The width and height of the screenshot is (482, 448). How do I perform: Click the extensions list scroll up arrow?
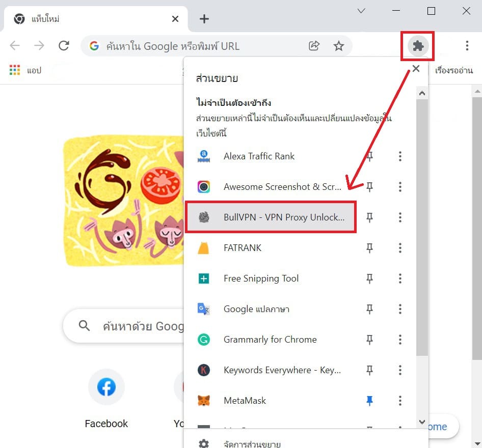pyautogui.click(x=422, y=93)
